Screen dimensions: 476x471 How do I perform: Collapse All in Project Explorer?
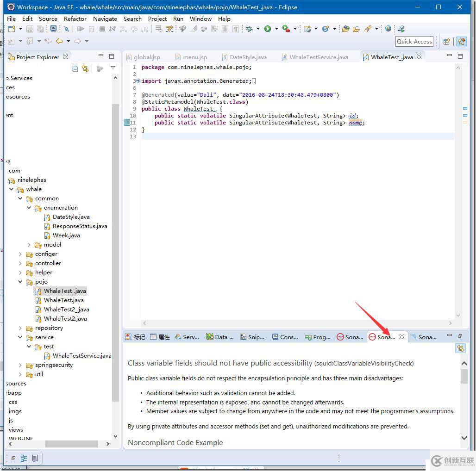(75, 69)
